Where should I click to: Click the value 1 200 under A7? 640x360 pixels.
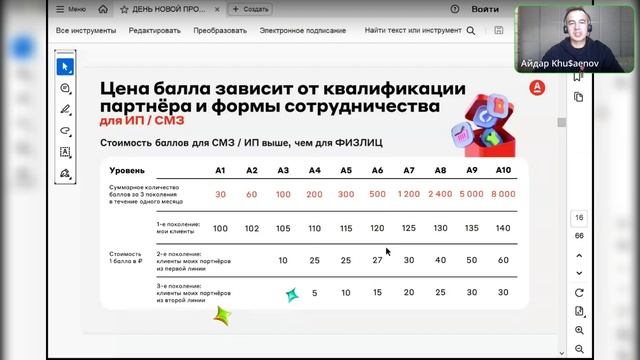pos(409,194)
